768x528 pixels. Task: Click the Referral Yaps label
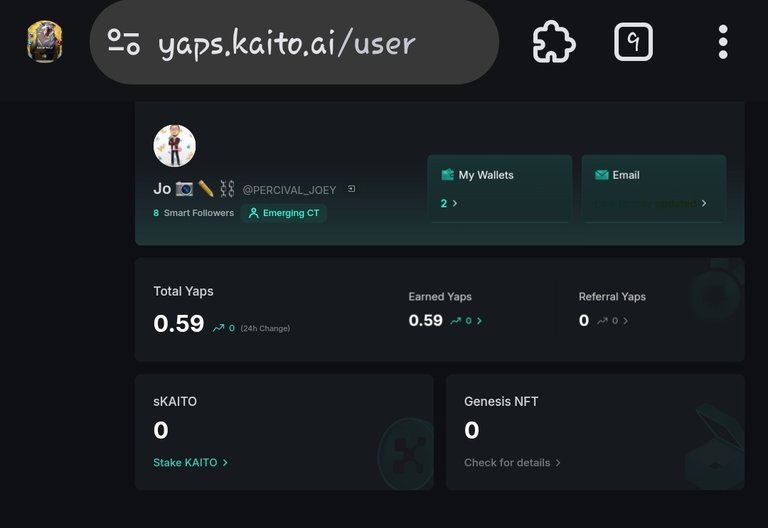612,296
